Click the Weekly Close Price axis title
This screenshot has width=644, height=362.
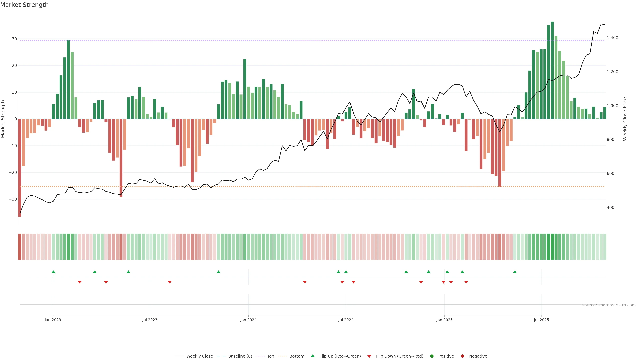point(625,119)
